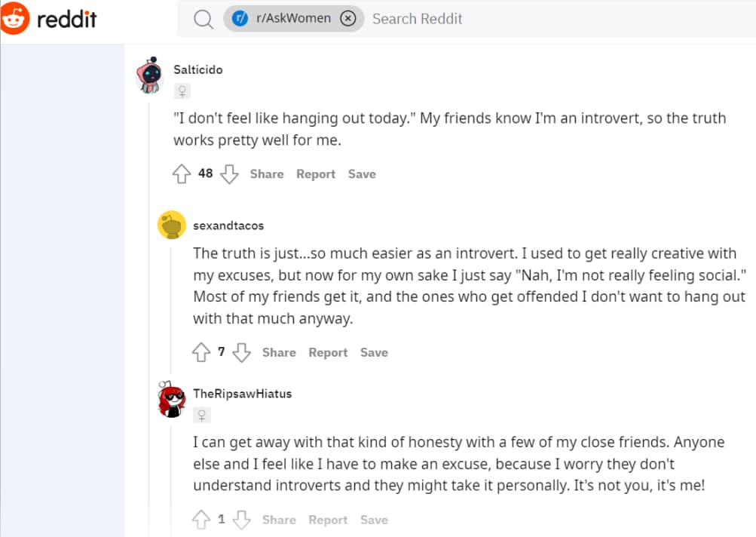This screenshot has width=756, height=537.
Task: Open the r/AskWomen community chip
Action: tap(292, 18)
